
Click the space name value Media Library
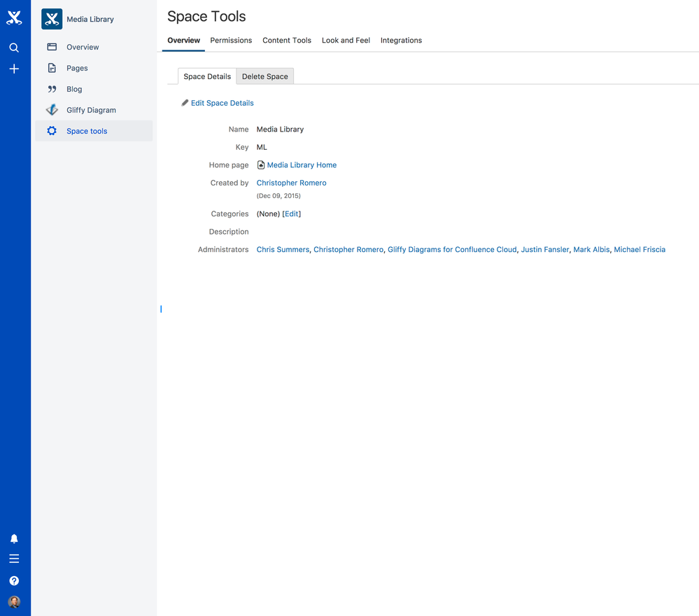[280, 129]
